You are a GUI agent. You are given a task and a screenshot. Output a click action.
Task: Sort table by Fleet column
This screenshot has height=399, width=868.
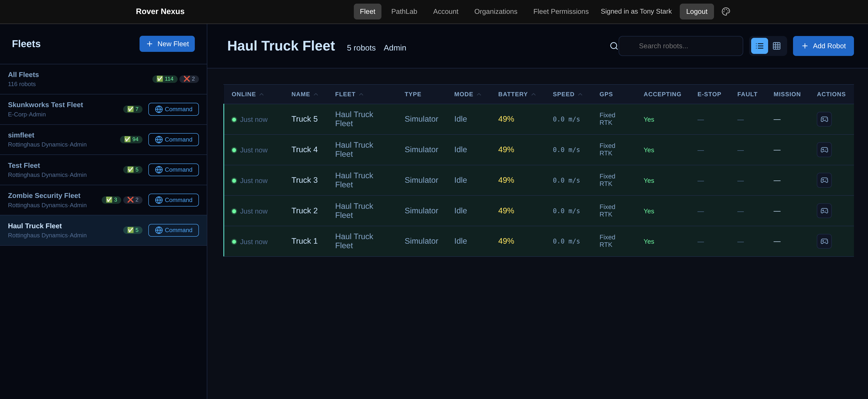349,94
